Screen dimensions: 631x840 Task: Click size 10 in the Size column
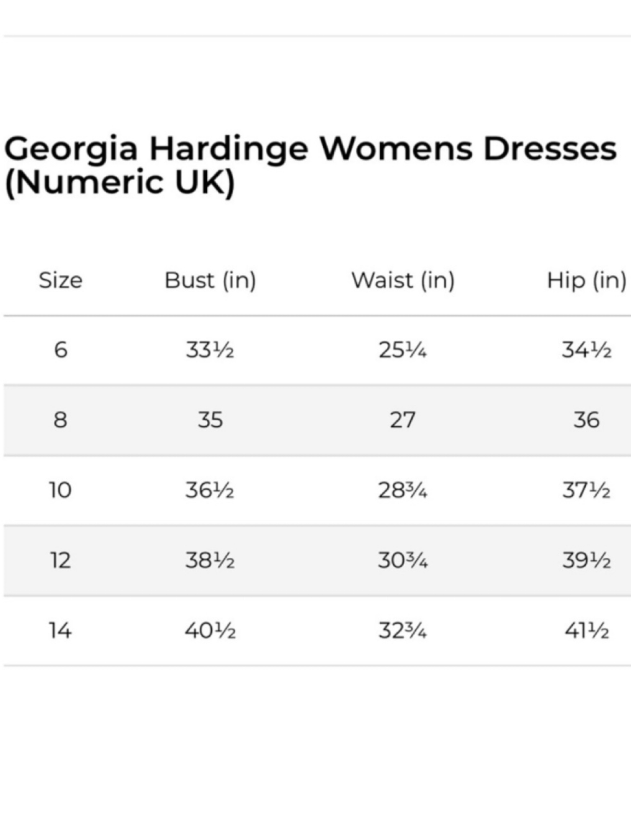[60, 490]
